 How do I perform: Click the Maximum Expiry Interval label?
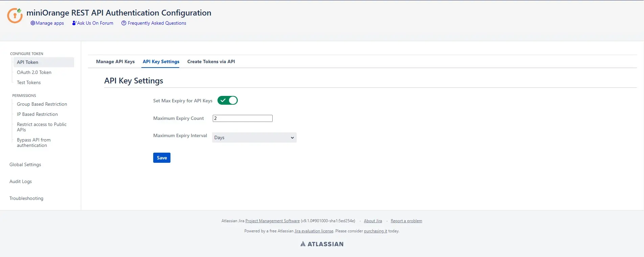pos(180,135)
